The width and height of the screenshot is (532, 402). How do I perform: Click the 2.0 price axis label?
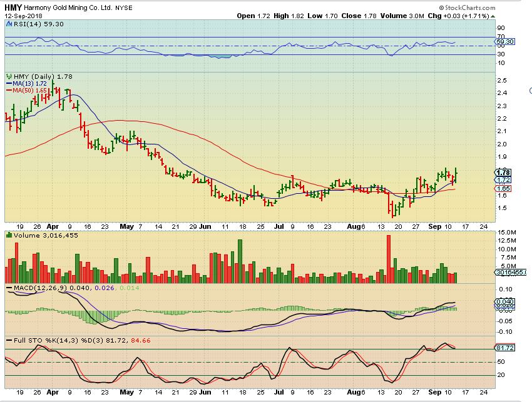pyautogui.click(x=502, y=144)
